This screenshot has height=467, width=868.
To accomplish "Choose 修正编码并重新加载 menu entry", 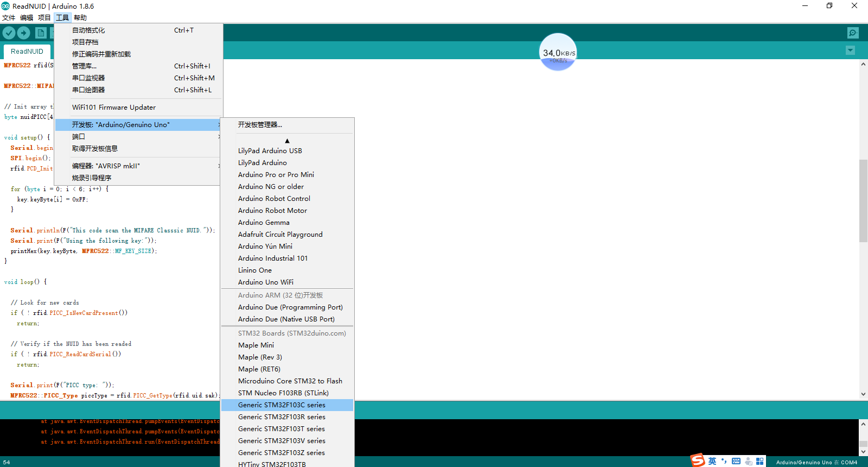I will 139,54.
